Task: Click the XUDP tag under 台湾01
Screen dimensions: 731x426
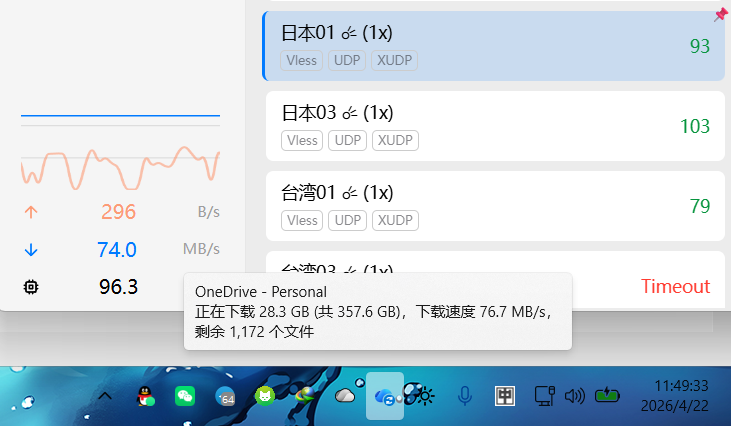Action: (395, 220)
